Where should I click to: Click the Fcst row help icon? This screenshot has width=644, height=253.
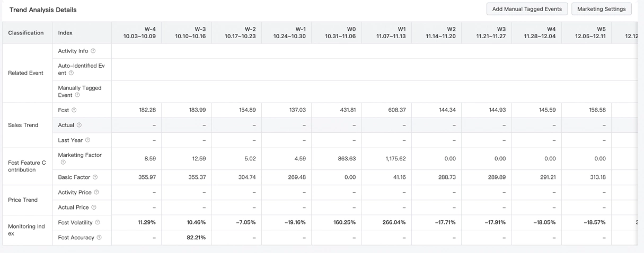[74, 110]
